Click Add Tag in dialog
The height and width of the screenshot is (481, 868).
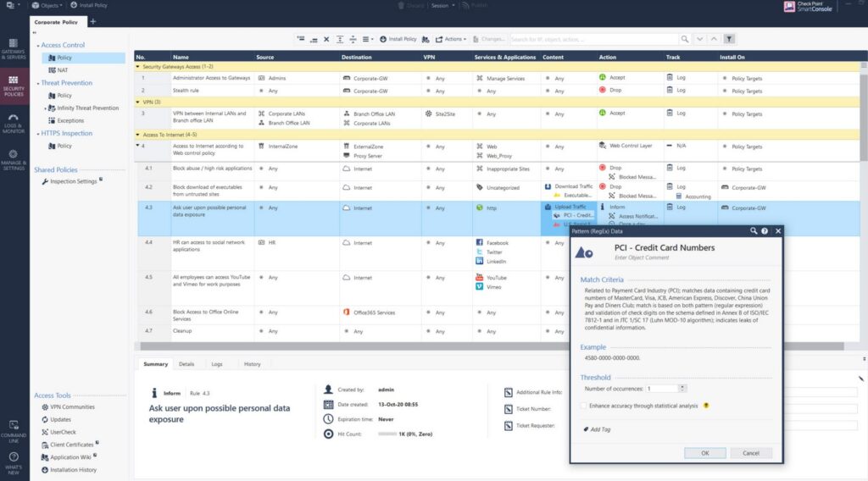[x=598, y=429]
